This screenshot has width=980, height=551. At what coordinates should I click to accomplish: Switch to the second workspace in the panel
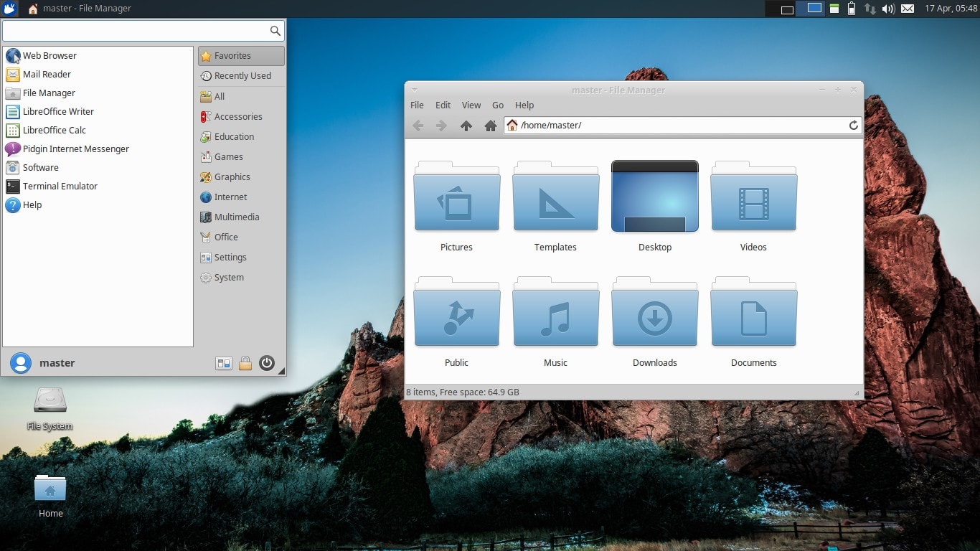[x=811, y=9]
